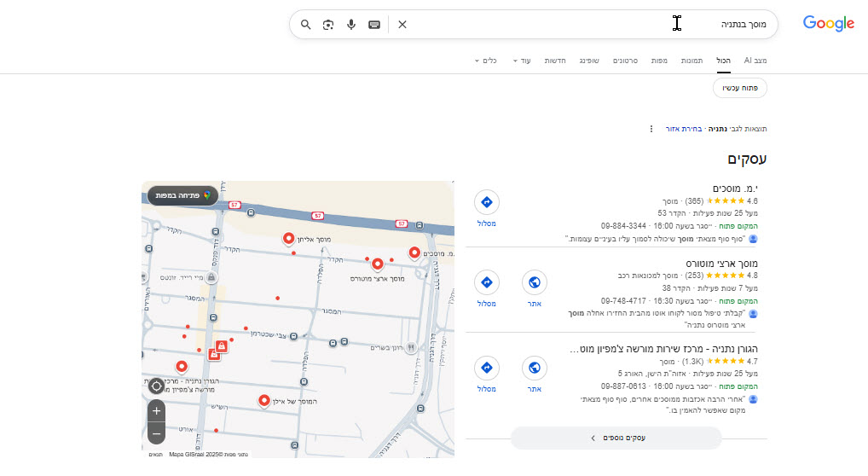Visit website of הגורן נתניה
Screen dimensions: 868x476
tap(535, 374)
